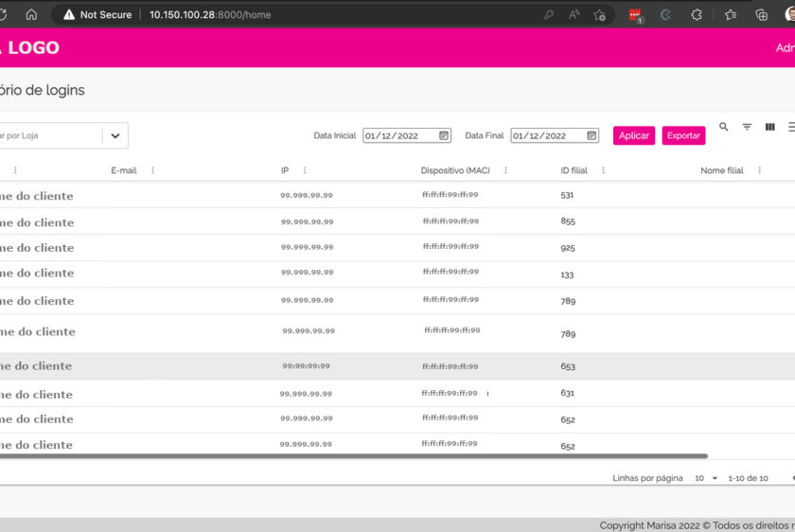Click the browser extensions puzzle icon
The height and width of the screenshot is (532, 795).
(697, 15)
